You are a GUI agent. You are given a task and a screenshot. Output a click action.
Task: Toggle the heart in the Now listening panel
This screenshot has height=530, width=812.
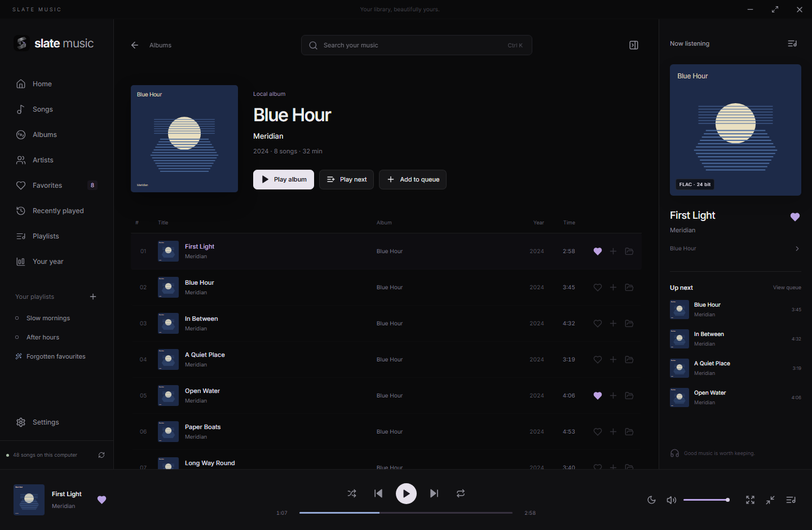tap(795, 217)
